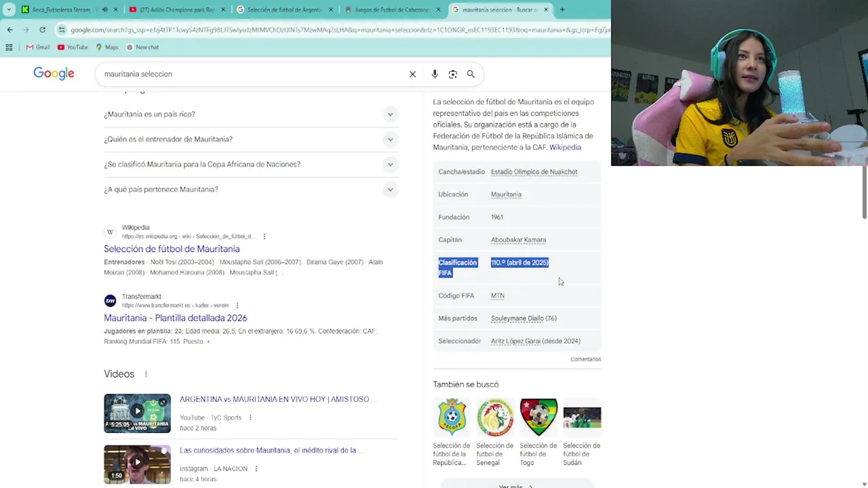
Task: Search by image with Lens icon
Action: click(x=453, y=74)
